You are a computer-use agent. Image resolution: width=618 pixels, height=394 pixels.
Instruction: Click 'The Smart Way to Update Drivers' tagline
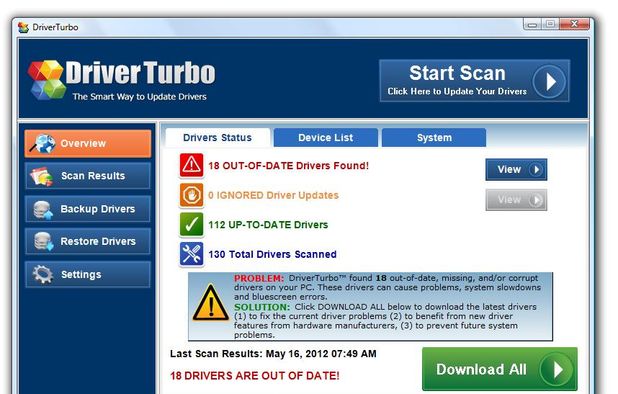pyautogui.click(x=140, y=97)
